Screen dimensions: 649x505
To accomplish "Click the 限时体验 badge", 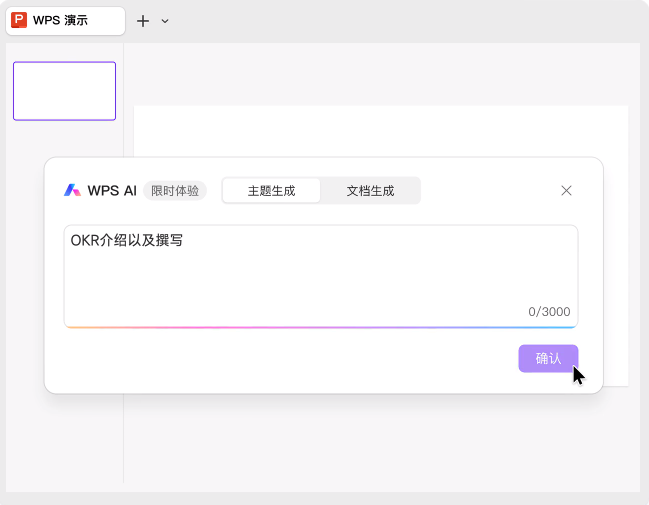I will [x=175, y=191].
